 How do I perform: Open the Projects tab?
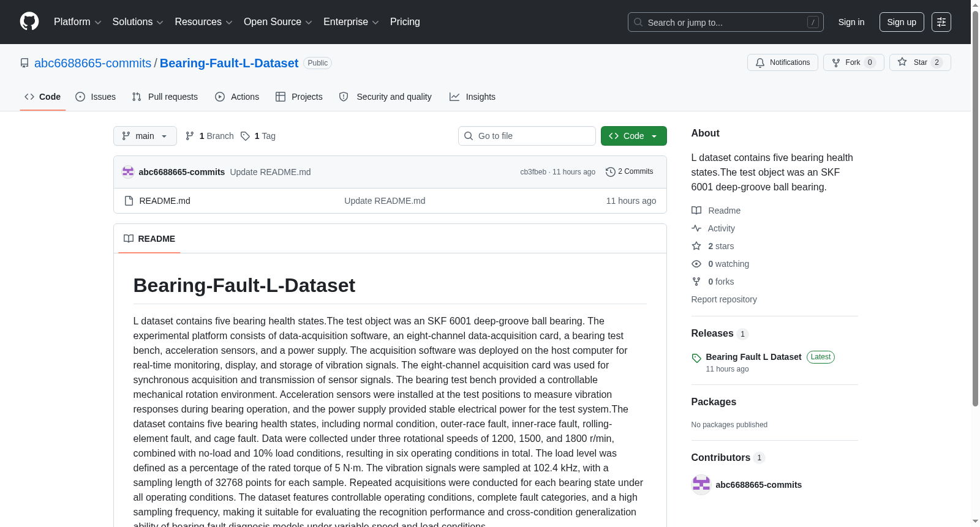[x=299, y=97]
